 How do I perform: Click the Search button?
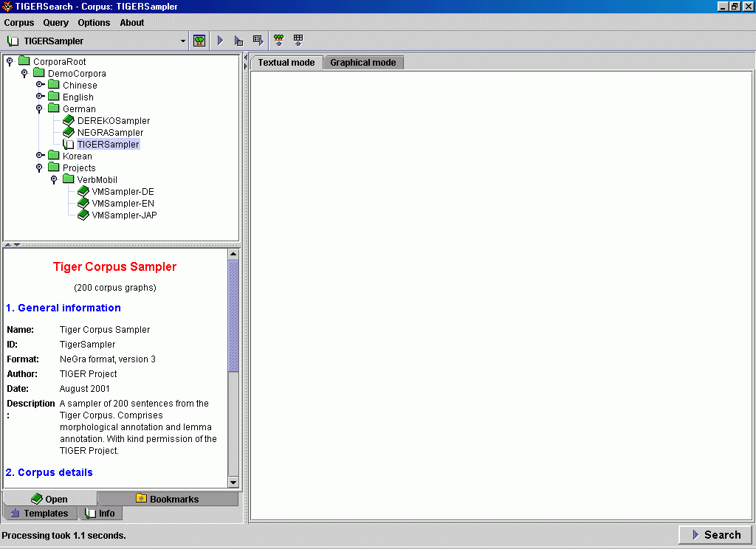(x=716, y=534)
